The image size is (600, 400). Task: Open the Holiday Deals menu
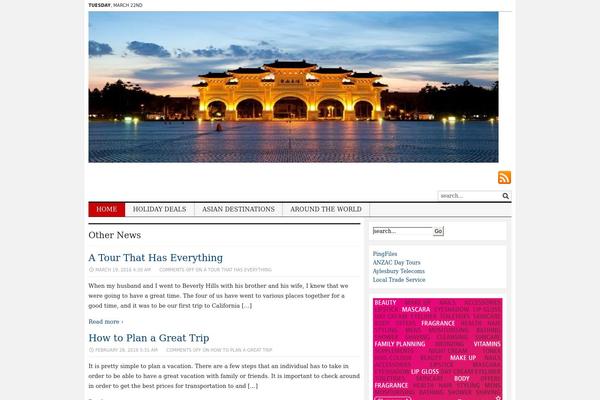(160, 209)
